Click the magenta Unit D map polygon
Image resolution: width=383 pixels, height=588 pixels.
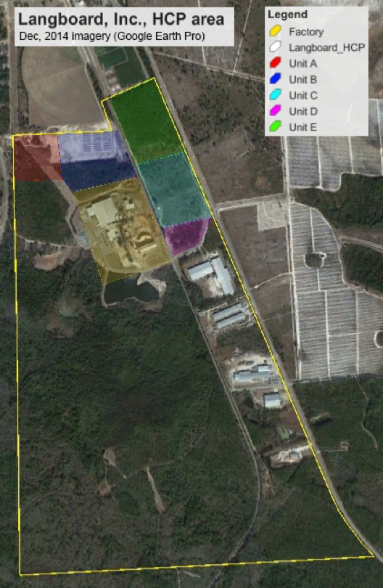[x=186, y=236]
